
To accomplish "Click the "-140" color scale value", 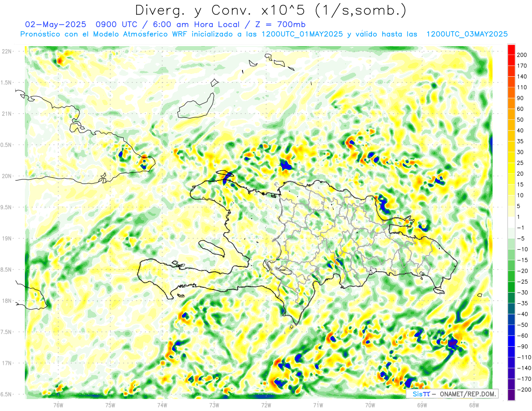I will 524,368.
